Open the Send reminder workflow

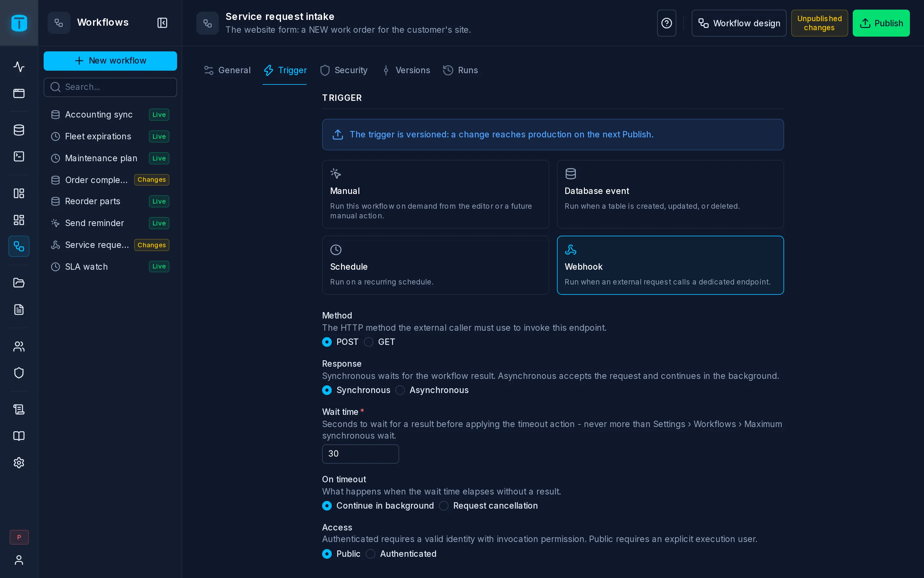tap(110, 223)
